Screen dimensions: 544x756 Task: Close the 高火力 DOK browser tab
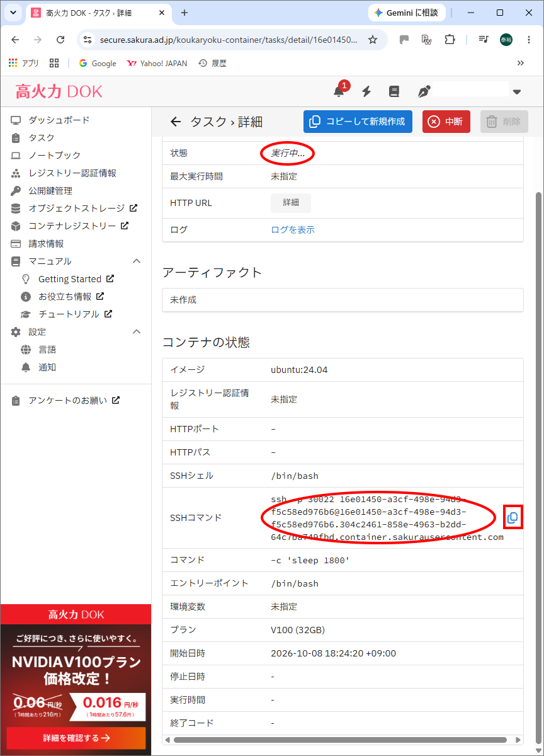pos(162,13)
